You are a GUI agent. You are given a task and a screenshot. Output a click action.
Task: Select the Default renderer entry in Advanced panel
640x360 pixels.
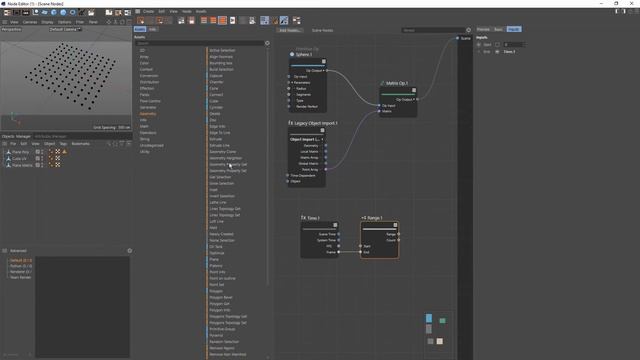click(x=21, y=260)
